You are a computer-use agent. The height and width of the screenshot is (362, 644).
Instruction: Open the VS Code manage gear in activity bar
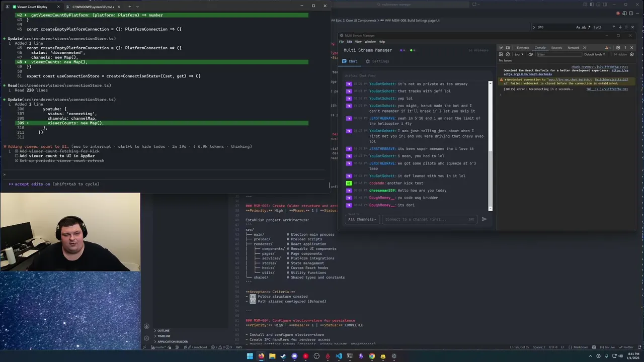coord(146,338)
